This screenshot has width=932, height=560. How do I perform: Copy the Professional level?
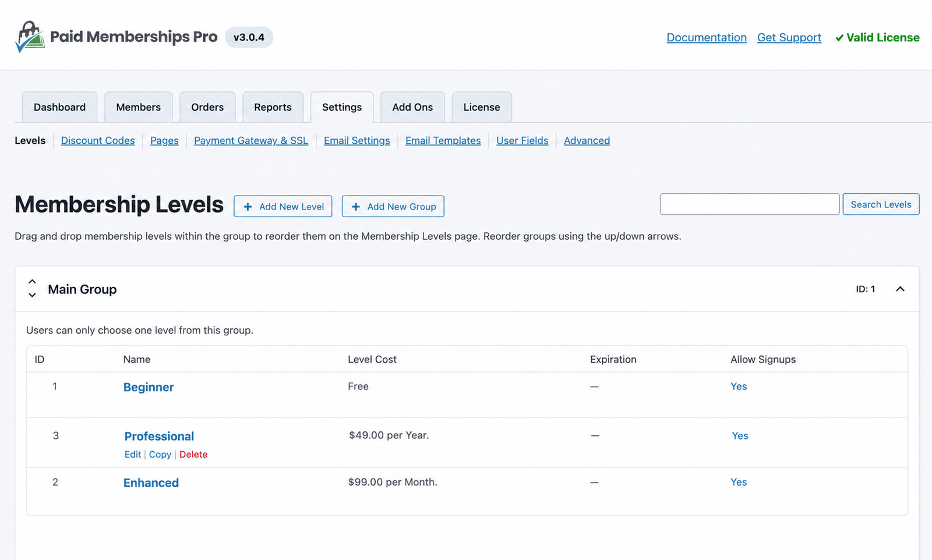[x=160, y=454]
